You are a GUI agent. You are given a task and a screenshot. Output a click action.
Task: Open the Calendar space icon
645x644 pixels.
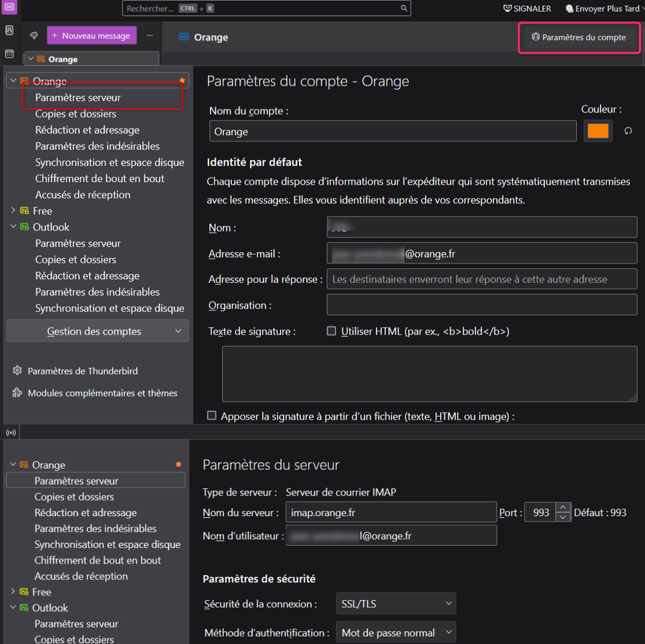click(9, 54)
